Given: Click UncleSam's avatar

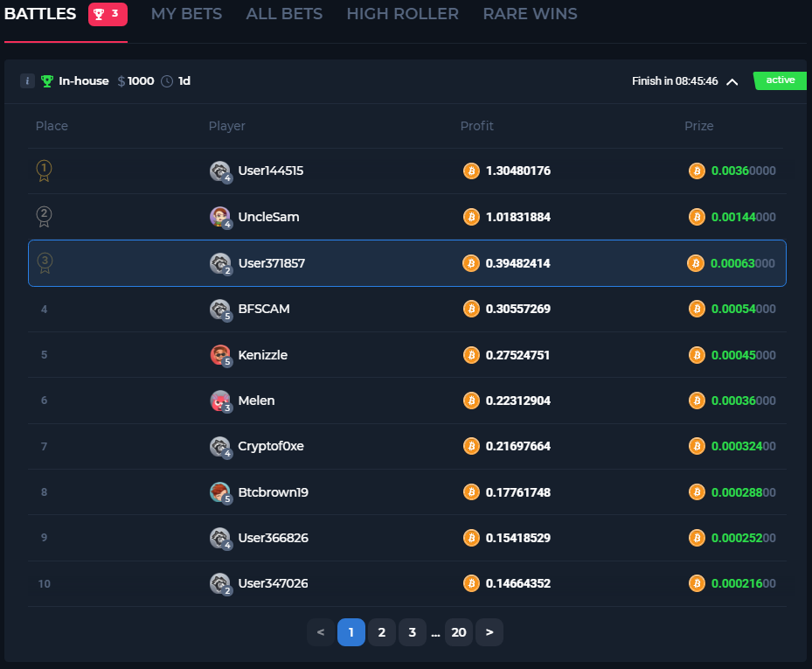Looking at the screenshot, I should 220,217.
